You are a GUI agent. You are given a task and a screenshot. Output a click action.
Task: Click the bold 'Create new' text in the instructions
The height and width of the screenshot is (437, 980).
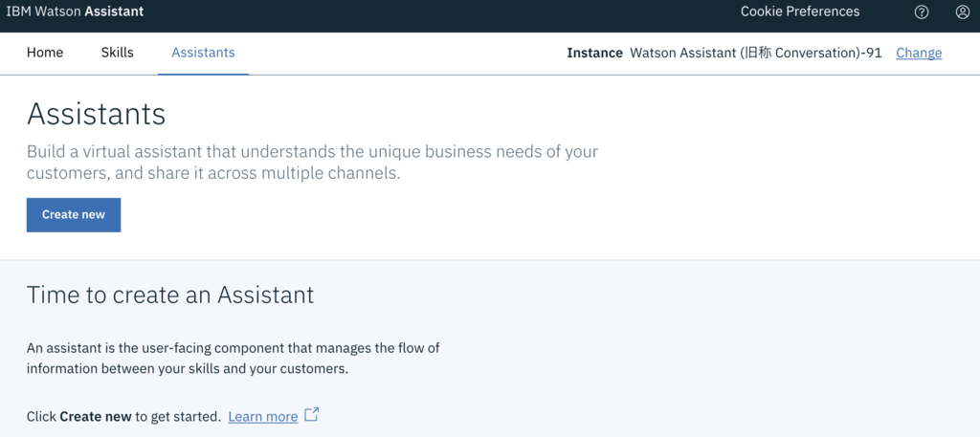point(95,417)
